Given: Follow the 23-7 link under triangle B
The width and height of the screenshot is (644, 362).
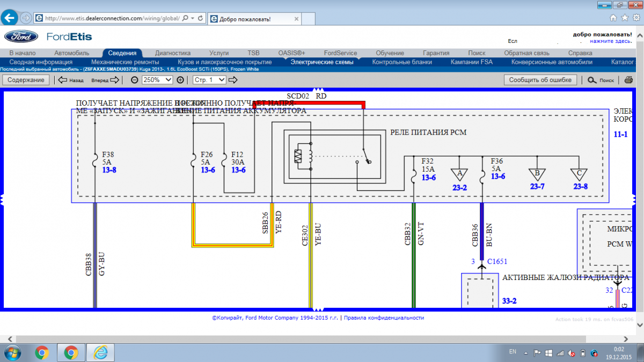Looking at the screenshot, I should coord(537,187).
